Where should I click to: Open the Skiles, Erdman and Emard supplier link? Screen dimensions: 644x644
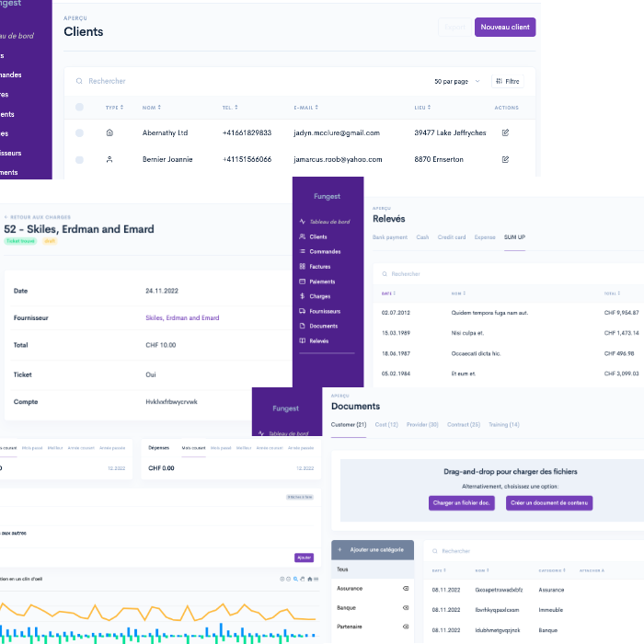tap(182, 317)
